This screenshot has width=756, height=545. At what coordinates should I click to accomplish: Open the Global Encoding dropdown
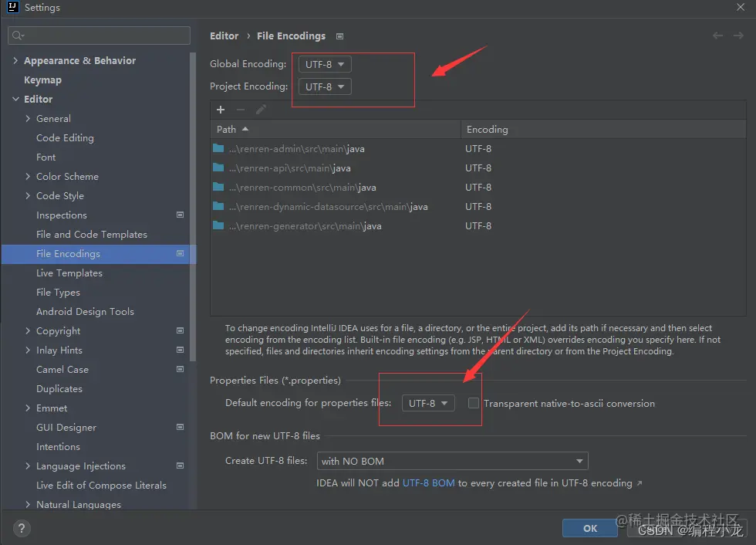[325, 64]
